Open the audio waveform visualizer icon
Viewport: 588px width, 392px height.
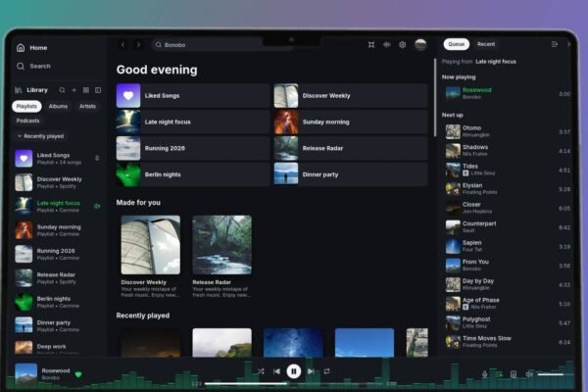coord(387,45)
